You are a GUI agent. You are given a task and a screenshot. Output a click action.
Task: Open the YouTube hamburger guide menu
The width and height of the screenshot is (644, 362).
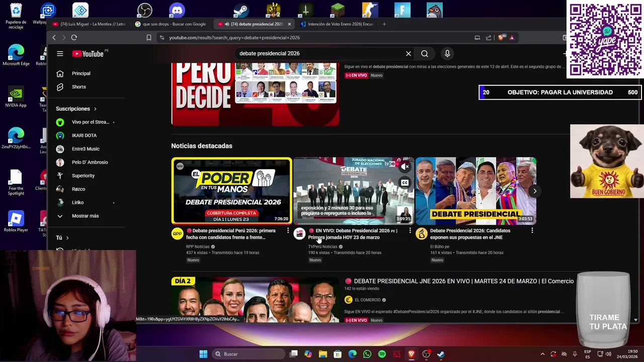[x=60, y=54]
